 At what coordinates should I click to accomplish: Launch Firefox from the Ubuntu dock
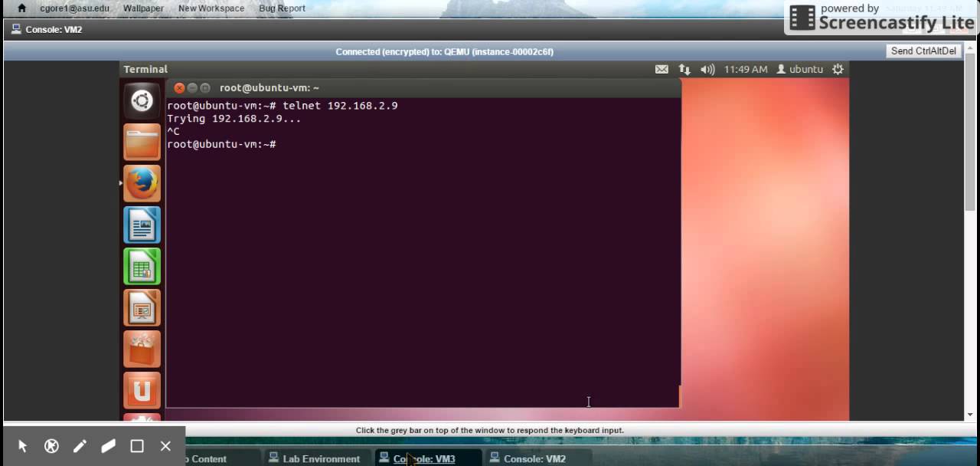click(x=142, y=183)
